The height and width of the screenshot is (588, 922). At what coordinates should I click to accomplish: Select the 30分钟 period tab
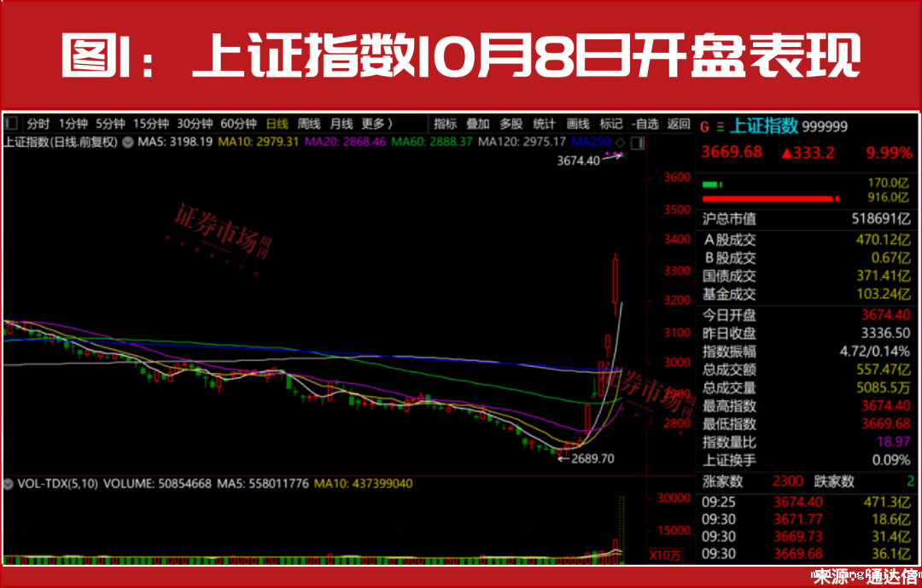click(x=195, y=124)
